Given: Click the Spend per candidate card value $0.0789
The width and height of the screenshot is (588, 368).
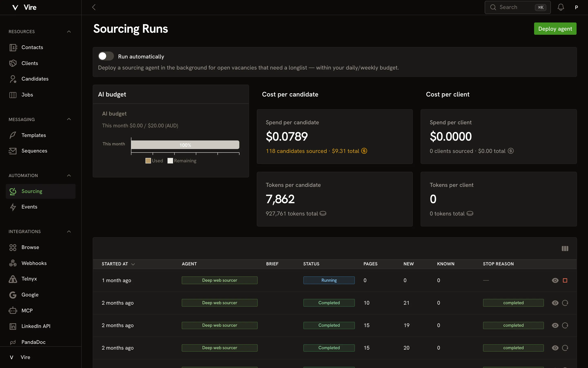Looking at the screenshot, I should (287, 136).
